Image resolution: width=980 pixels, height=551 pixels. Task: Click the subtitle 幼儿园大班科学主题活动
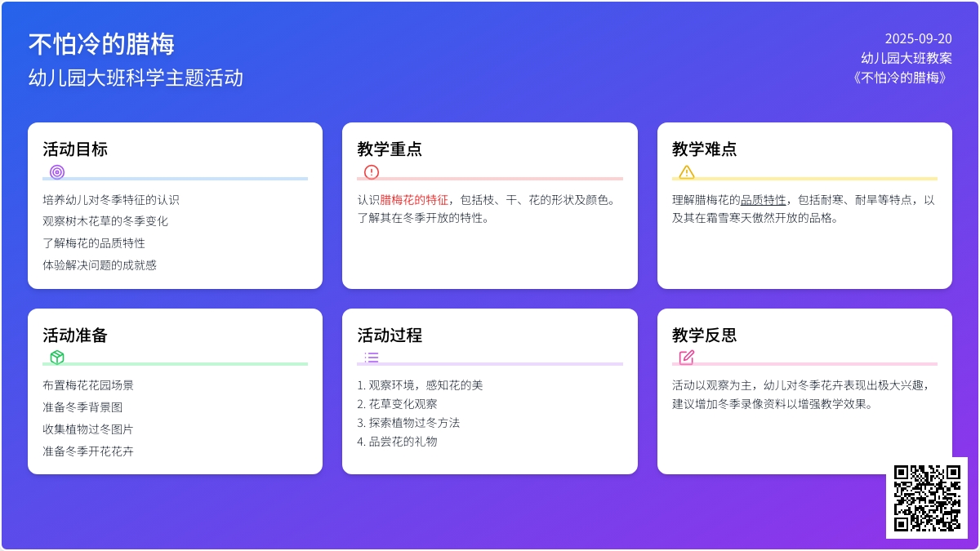click(136, 78)
